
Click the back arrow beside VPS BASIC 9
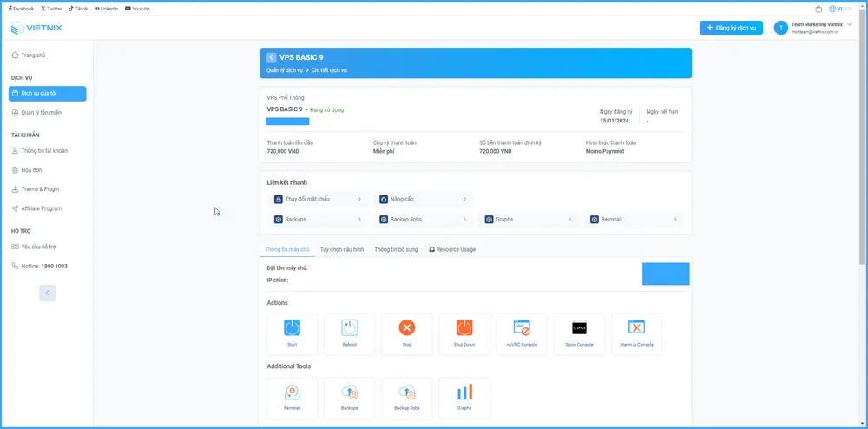[271, 57]
